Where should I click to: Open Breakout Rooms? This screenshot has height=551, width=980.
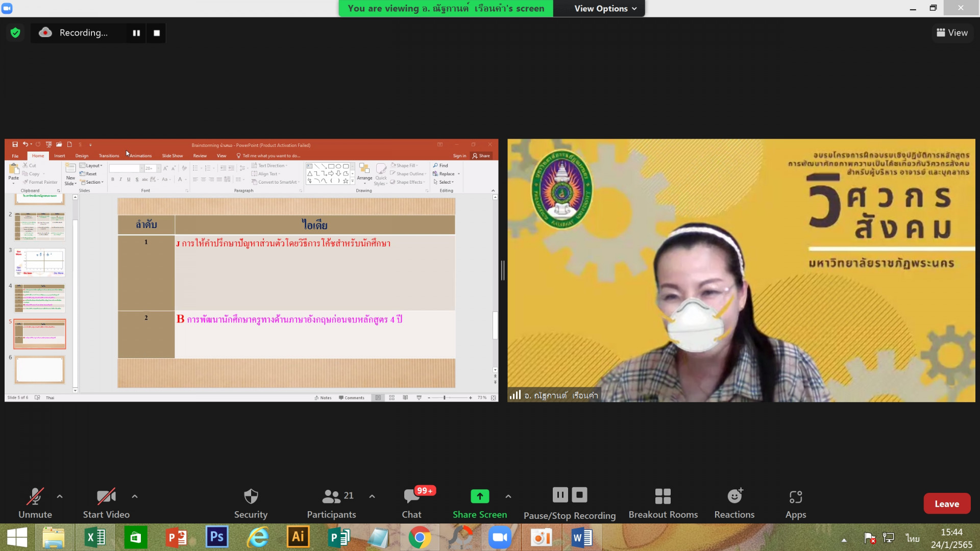pyautogui.click(x=663, y=503)
